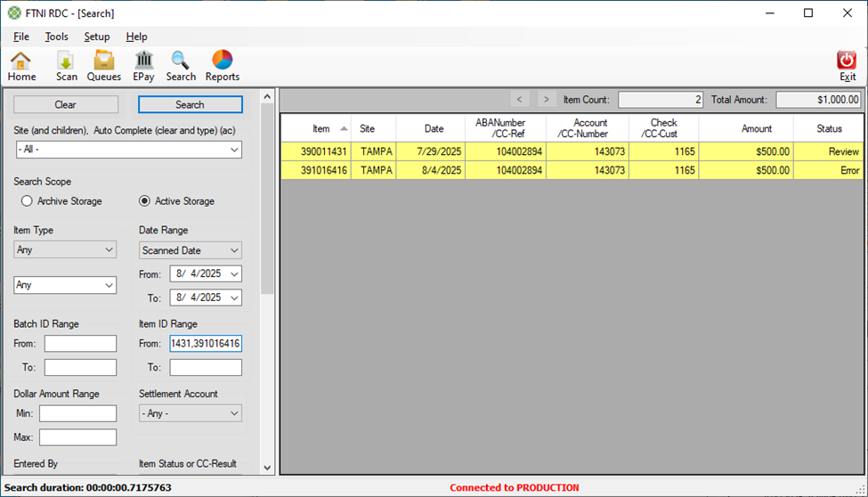Sort results by the Item column header
Screen dimensions: 868x497
(x=320, y=129)
